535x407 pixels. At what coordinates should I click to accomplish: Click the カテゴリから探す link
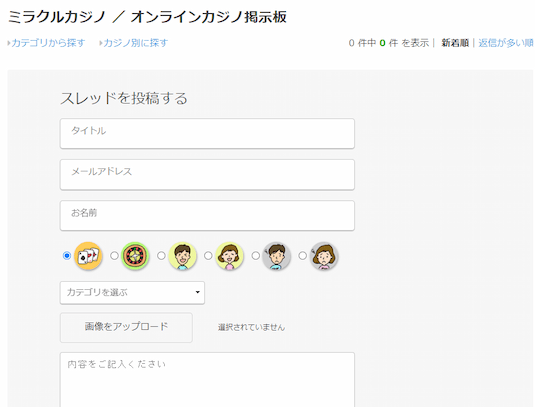tap(48, 43)
